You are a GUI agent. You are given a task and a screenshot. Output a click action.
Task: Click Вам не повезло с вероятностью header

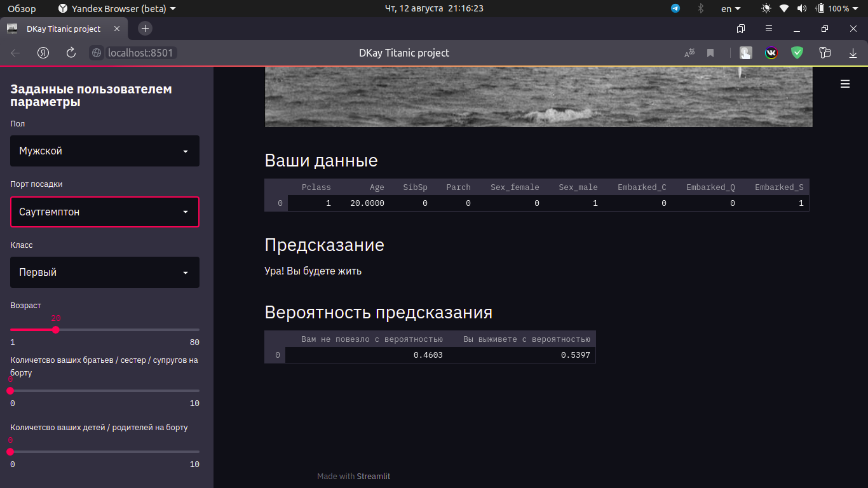pos(372,339)
